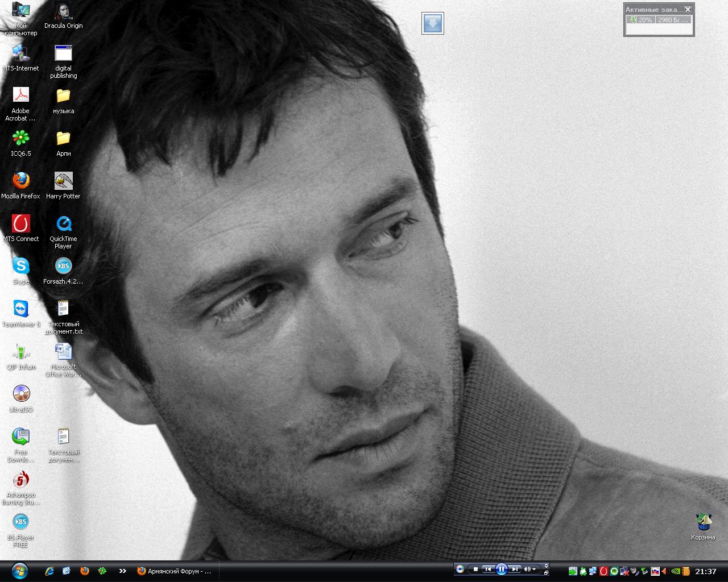
Task: Click the QuickTime Player icon
Action: [x=63, y=223]
